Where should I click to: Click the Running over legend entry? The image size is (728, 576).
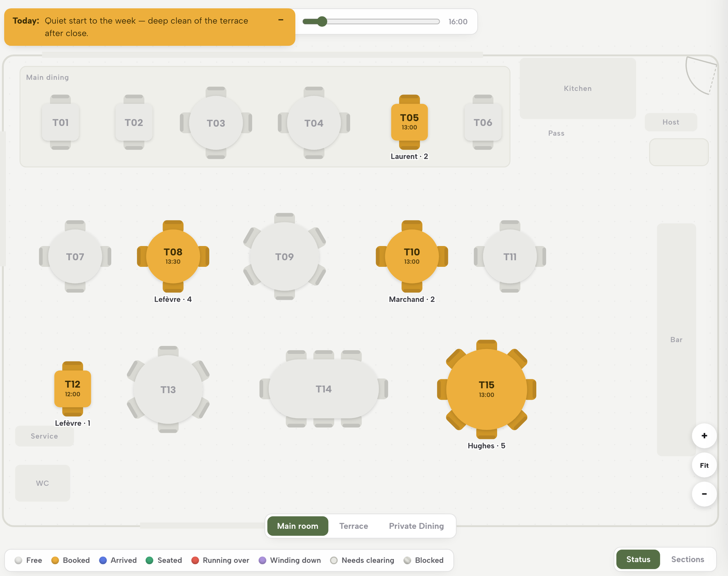[x=220, y=560]
